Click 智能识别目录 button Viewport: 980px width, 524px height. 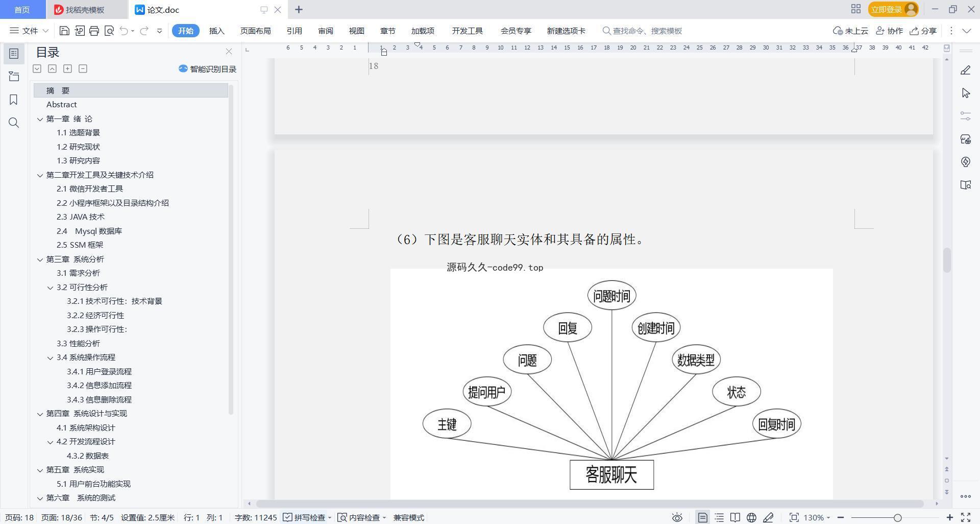pos(208,69)
